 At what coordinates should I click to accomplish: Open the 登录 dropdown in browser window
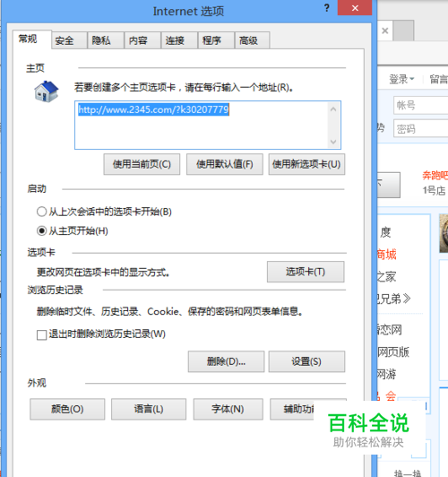pyautogui.click(x=401, y=79)
